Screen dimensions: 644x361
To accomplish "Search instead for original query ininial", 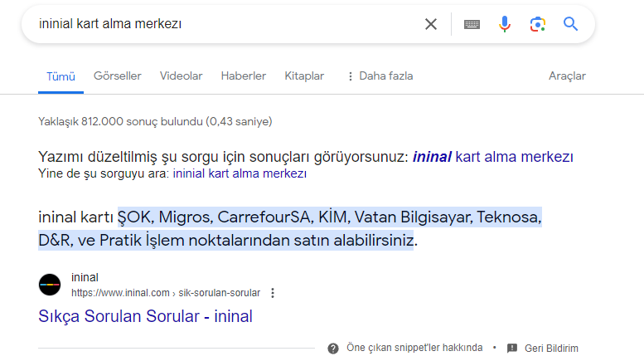I will (240, 174).
